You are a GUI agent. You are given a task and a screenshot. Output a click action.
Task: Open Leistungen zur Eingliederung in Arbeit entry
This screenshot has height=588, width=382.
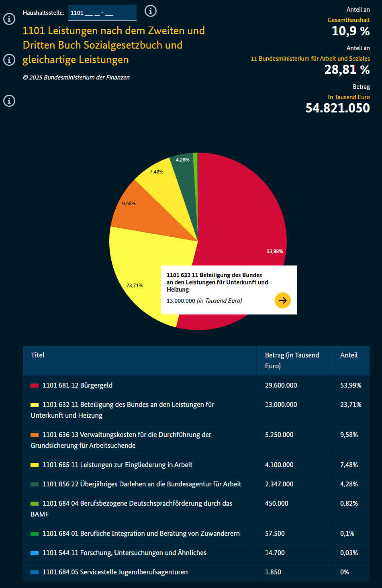click(x=117, y=465)
